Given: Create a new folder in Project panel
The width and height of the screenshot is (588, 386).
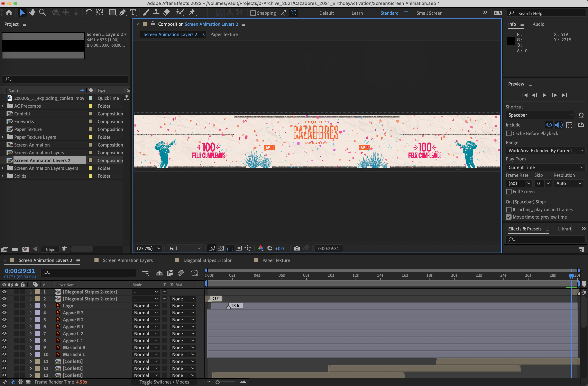Looking at the screenshot, I should pyautogui.click(x=15, y=249).
